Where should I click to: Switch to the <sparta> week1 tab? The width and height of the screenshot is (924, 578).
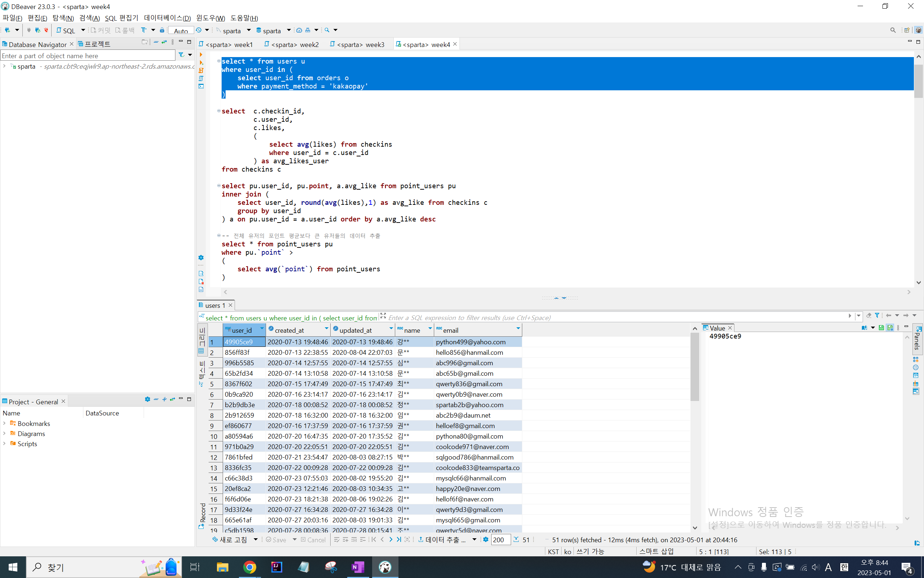click(226, 44)
